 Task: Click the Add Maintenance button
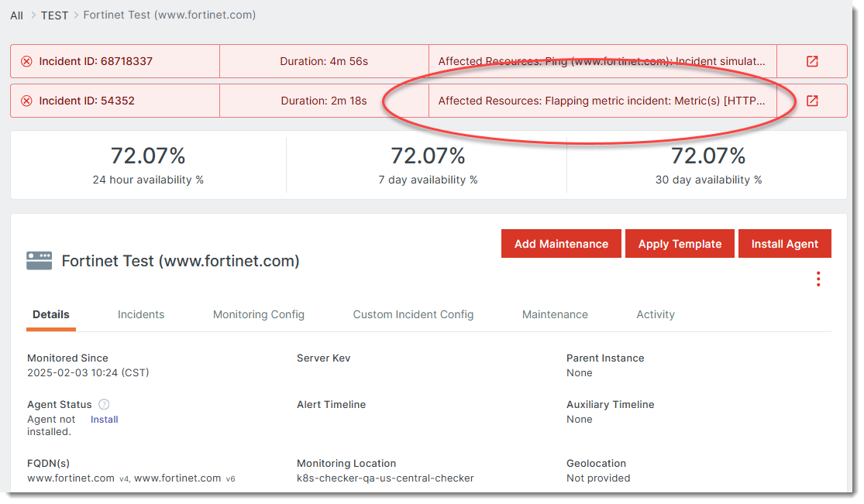coord(561,244)
